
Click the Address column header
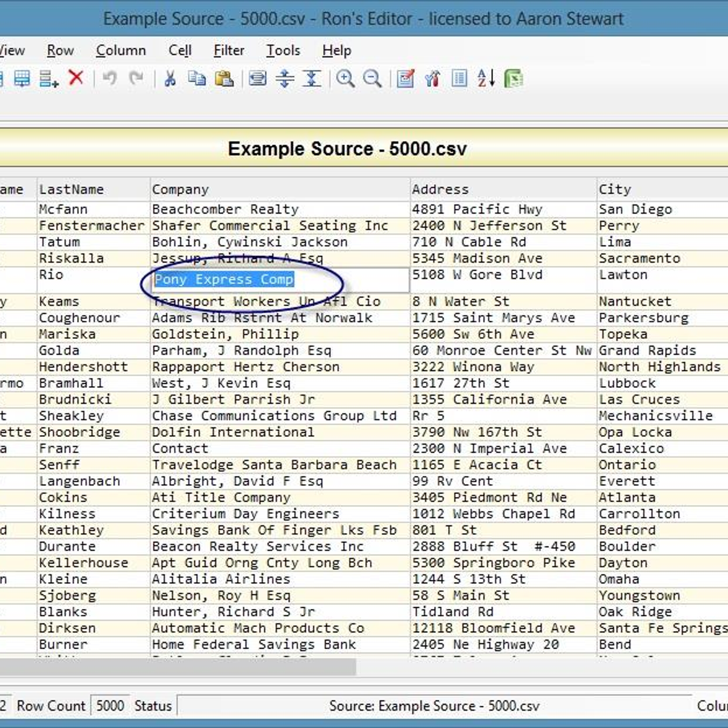pyautogui.click(x=503, y=189)
